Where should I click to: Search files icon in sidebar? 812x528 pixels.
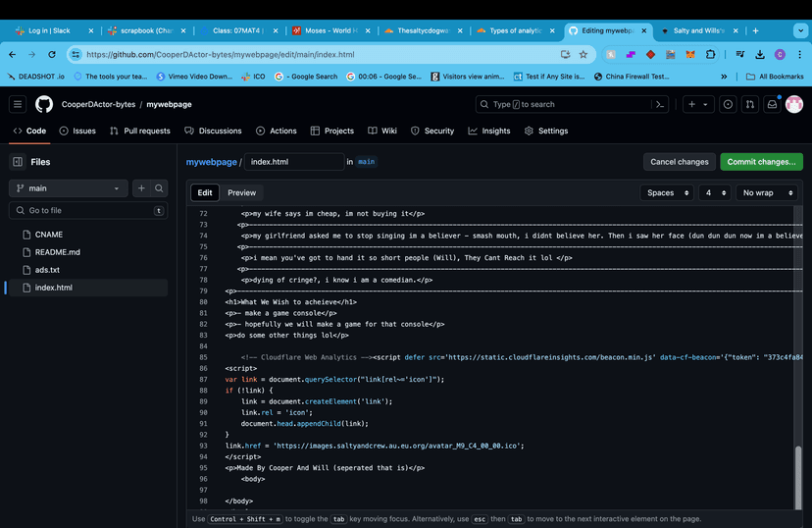(159, 188)
